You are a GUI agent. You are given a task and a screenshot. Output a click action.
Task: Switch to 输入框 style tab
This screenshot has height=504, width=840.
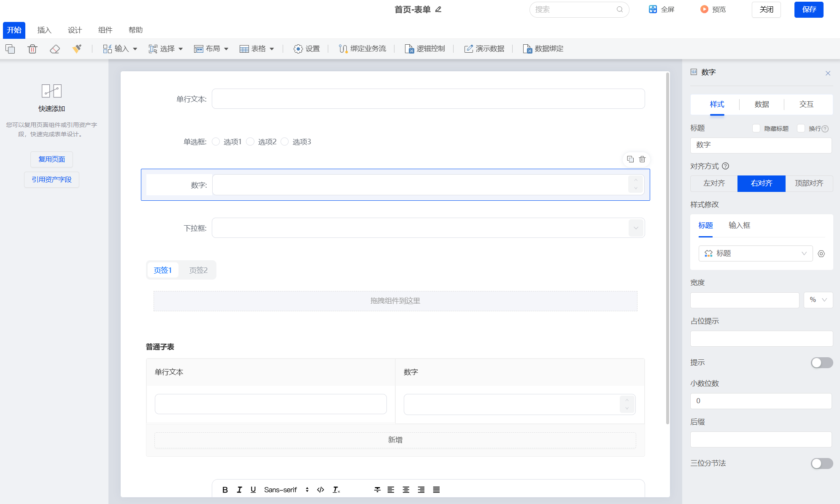click(739, 225)
